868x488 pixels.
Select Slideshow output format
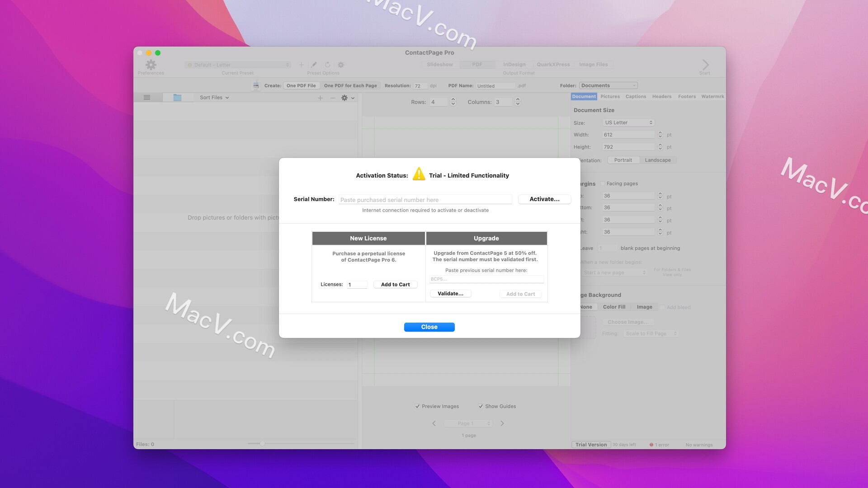coord(440,65)
